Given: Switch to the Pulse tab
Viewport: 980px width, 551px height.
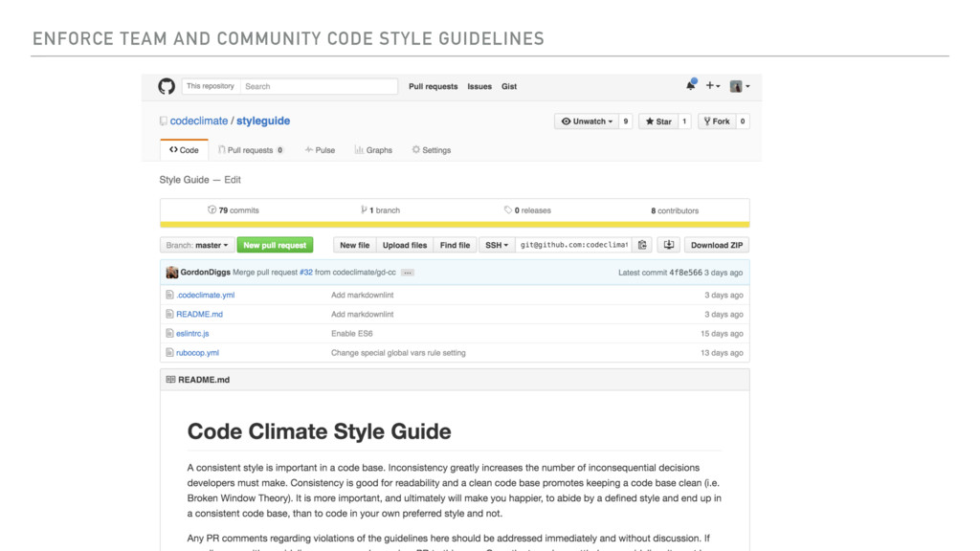Looking at the screenshot, I should pos(320,150).
